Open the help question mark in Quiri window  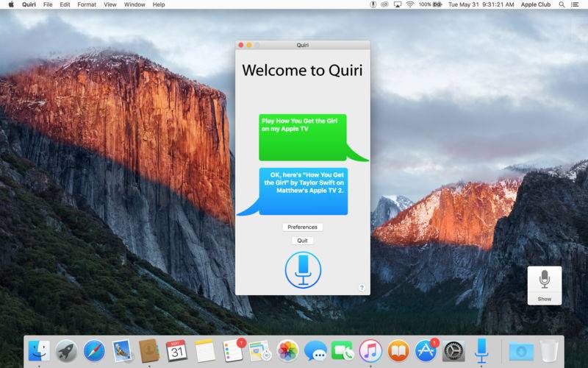point(362,288)
